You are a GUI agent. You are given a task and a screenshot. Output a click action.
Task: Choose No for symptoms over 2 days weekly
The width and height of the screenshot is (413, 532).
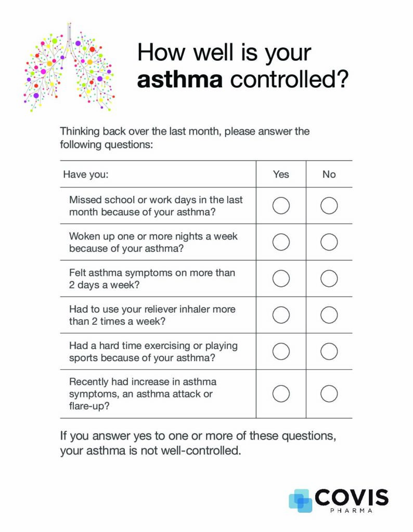(x=329, y=278)
